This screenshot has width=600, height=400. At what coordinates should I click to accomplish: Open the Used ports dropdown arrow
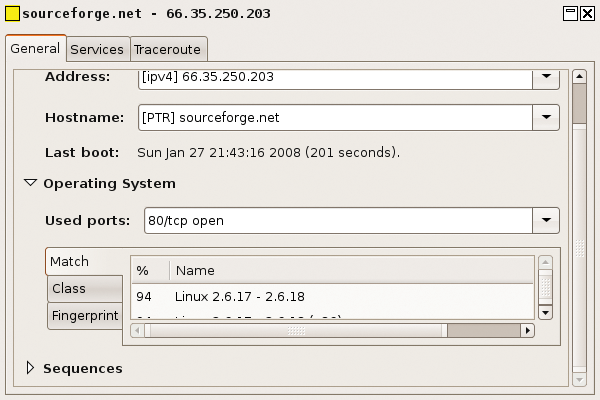click(546, 220)
